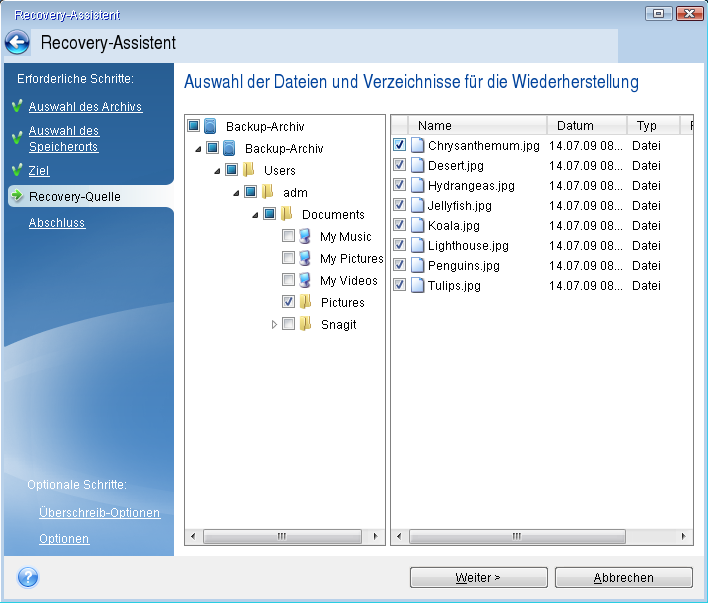Click the root Backup-Archiv drive icon
Screen dimensions: 708x603
(210, 127)
